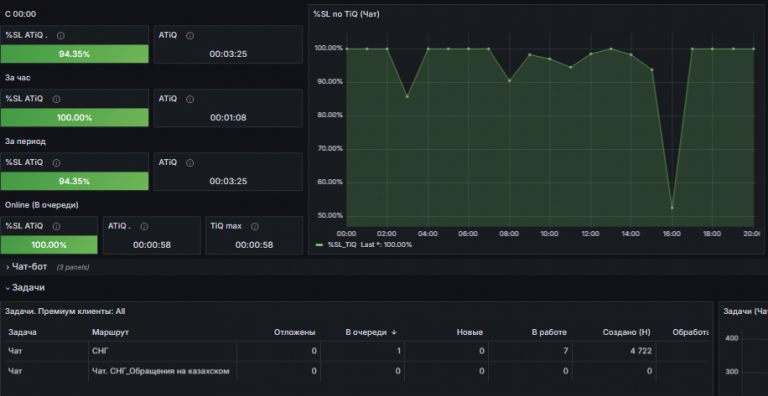Screen dimensions: 768x396
Task: Click info icon beside %SL ATiQ under С 00:00
Action: click(61, 35)
